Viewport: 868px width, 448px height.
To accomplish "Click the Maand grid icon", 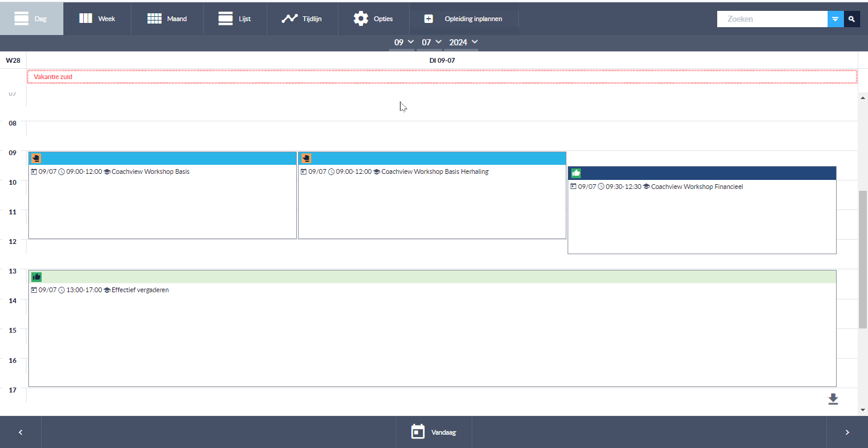I will [x=154, y=19].
